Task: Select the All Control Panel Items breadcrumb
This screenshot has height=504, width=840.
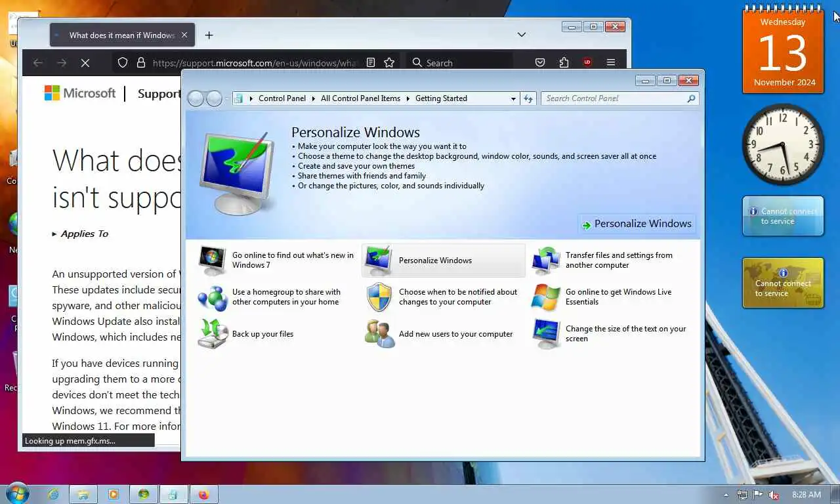Action: pos(360,98)
